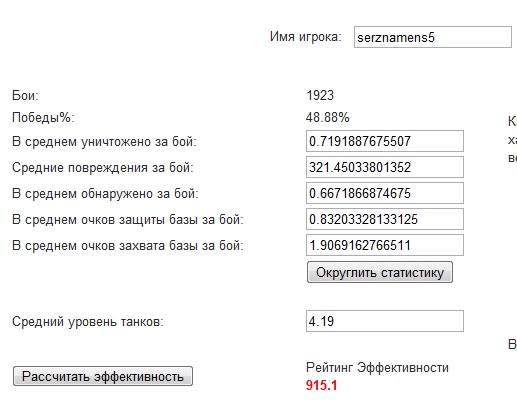Click the В среднем уничтожено за бой label
517x405 pixels.
tap(104, 141)
